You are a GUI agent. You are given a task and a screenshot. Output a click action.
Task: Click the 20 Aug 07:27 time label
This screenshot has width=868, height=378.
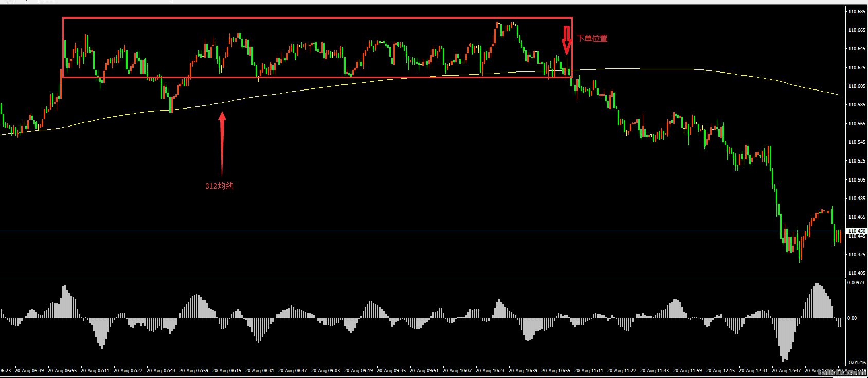[x=128, y=371]
